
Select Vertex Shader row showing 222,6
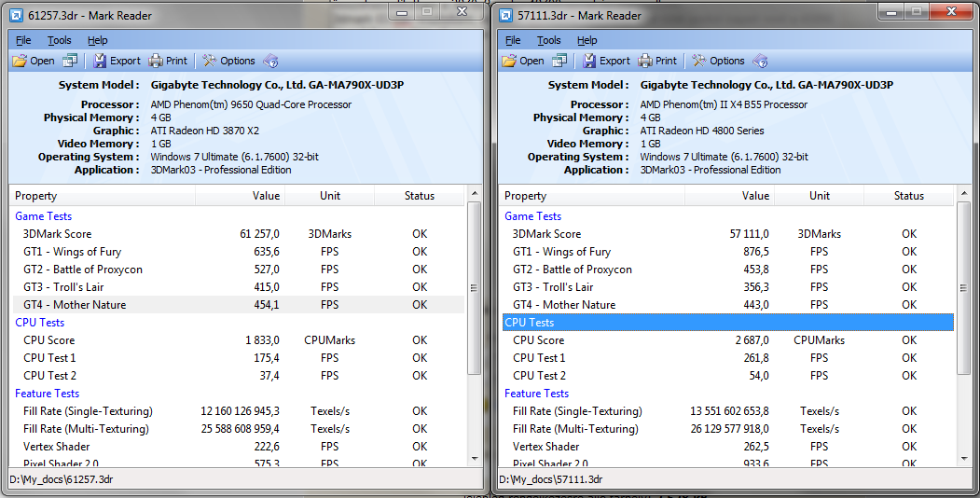pos(239,447)
